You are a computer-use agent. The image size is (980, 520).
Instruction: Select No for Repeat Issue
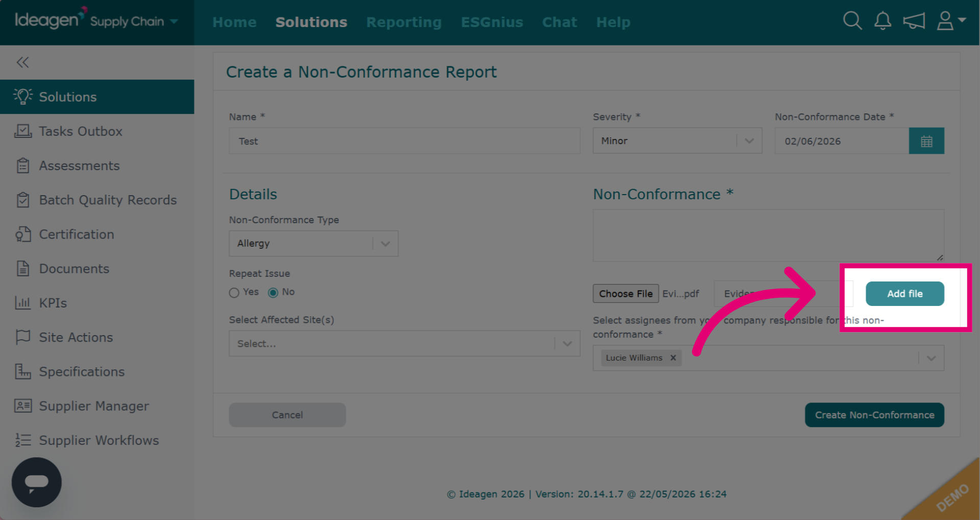[273, 293]
